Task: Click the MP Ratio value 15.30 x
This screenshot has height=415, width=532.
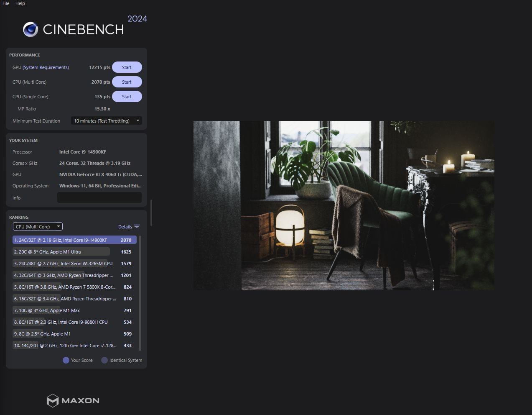Action: point(102,109)
